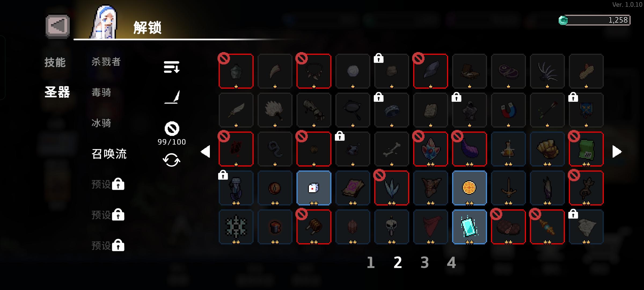The height and width of the screenshot is (290, 644).
Task: Choose the 杀戮者 preset
Action: 106,62
